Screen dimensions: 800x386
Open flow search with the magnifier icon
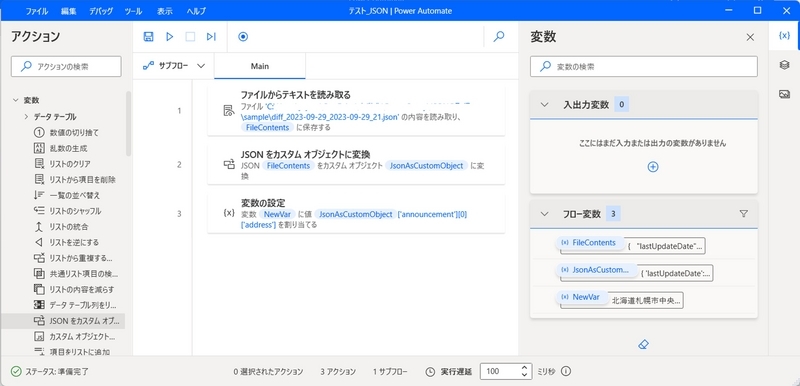(x=499, y=36)
